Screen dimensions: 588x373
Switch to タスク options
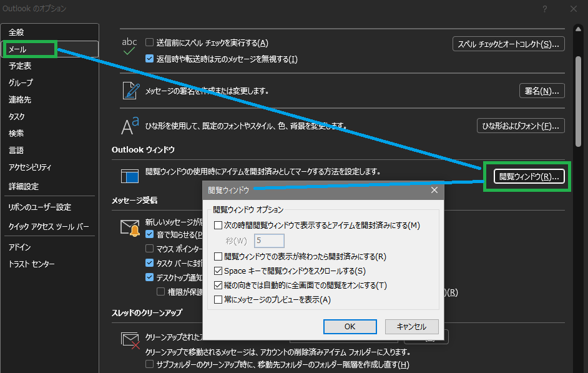(x=49, y=116)
